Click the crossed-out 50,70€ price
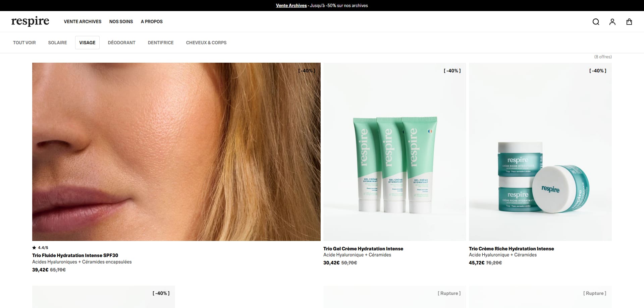 [349, 263]
